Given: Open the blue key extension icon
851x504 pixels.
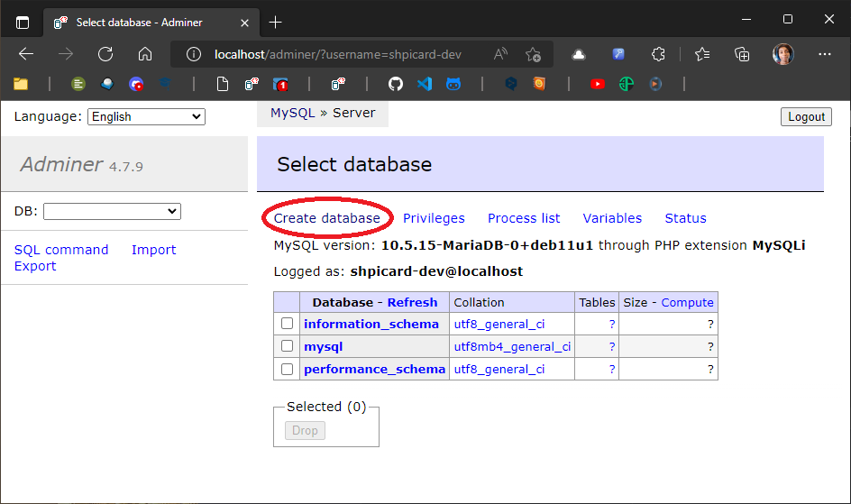Looking at the screenshot, I should pos(618,54).
